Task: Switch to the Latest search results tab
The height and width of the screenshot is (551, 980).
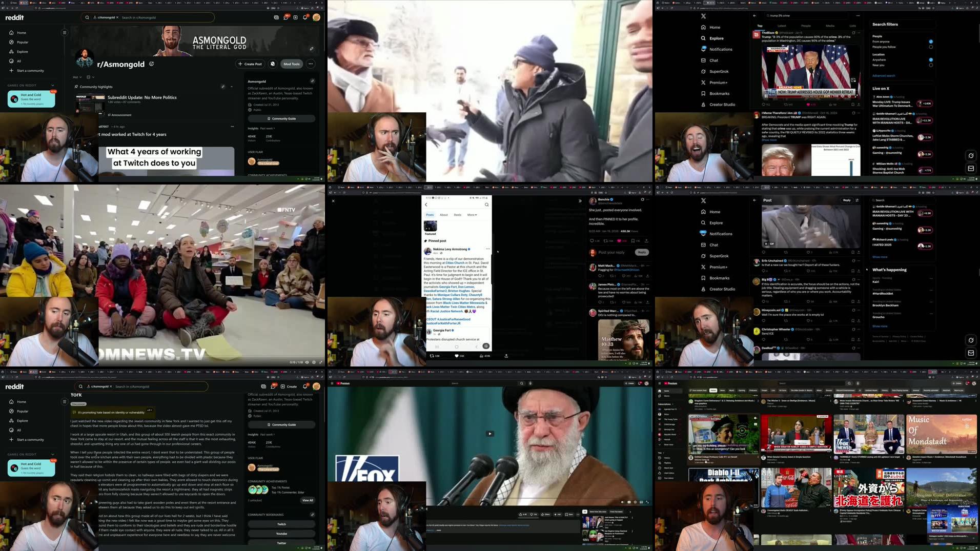Action: point(782,26)
